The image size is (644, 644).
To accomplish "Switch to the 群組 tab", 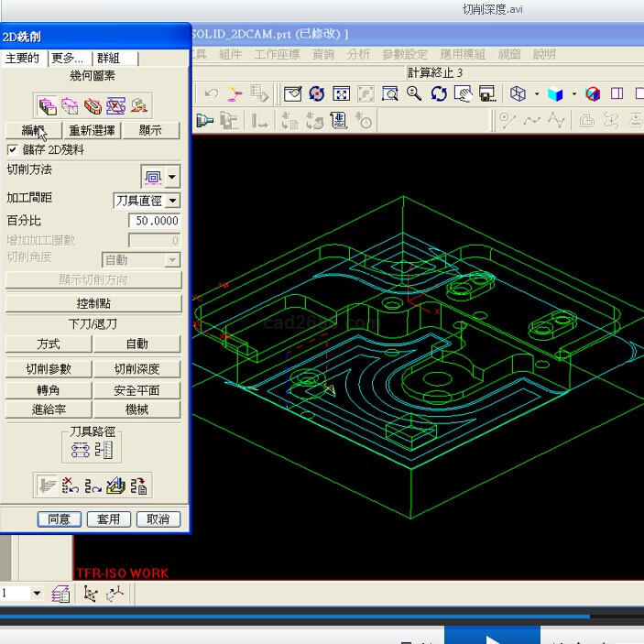I will [x=115, y=59].
